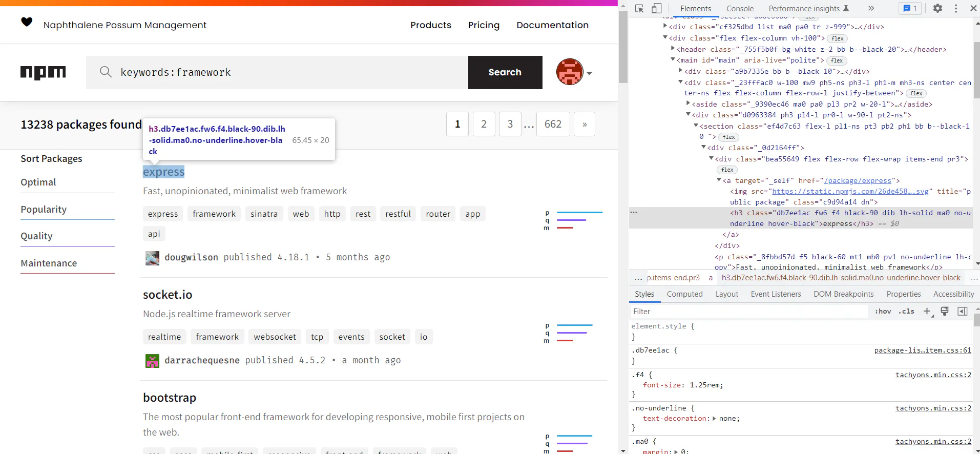Open the Pricing link

[484, 25]
